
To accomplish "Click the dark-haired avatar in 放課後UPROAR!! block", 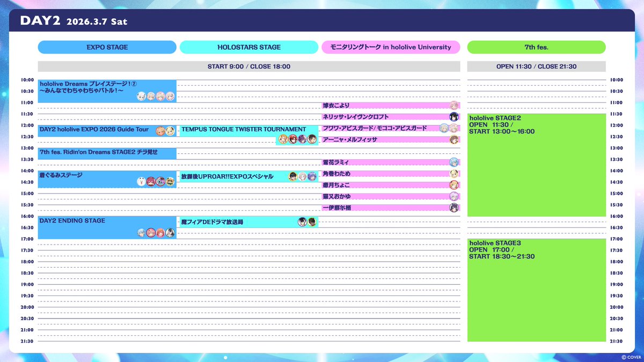I will coord(292,176).
